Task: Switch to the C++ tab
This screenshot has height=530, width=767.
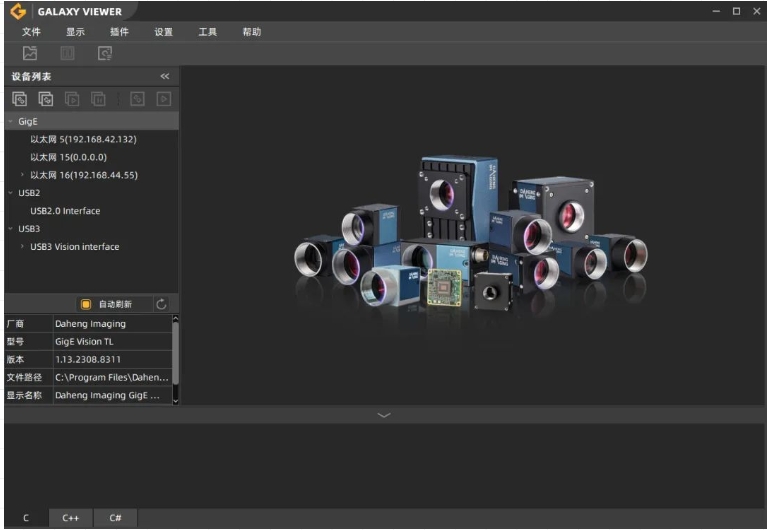Action: point(71,518)
